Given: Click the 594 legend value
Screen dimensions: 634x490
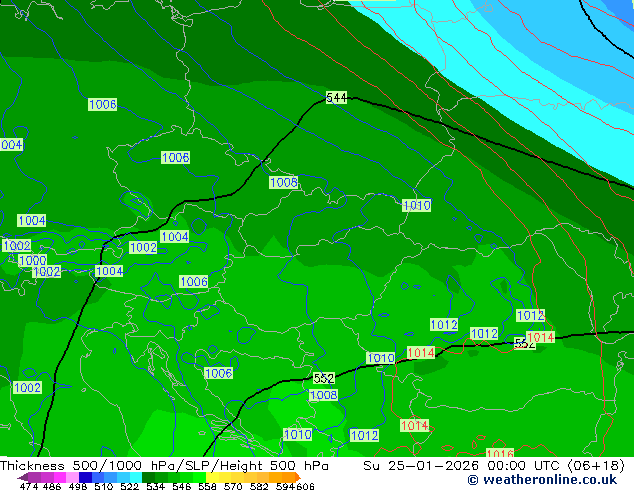Looking at the screenshot, I should click(x=285, y=486).
